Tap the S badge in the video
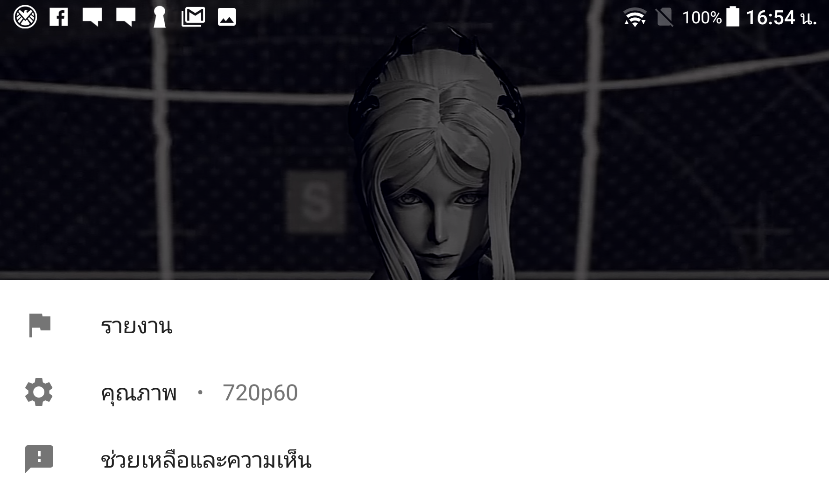The image size is (829, 504). [316, 202]
